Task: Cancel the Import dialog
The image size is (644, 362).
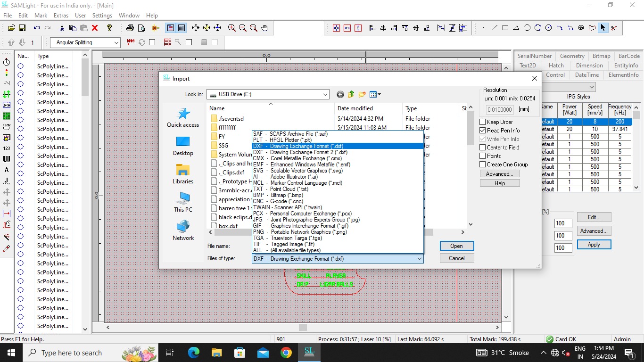Action: tap(456, 258)
